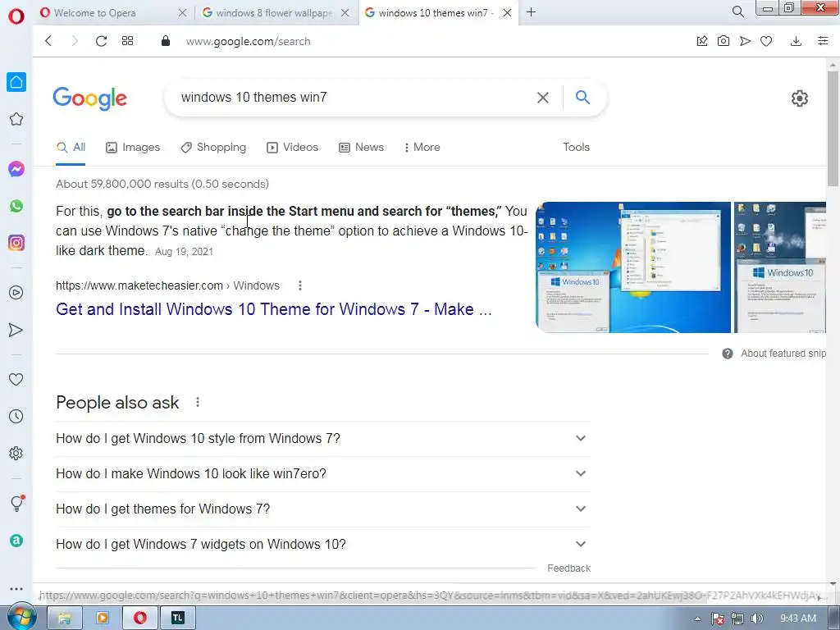Open the More search filters dropdown
Viewport: 840px width, 630px height.
pyautogui.click(x=422, y=148)
